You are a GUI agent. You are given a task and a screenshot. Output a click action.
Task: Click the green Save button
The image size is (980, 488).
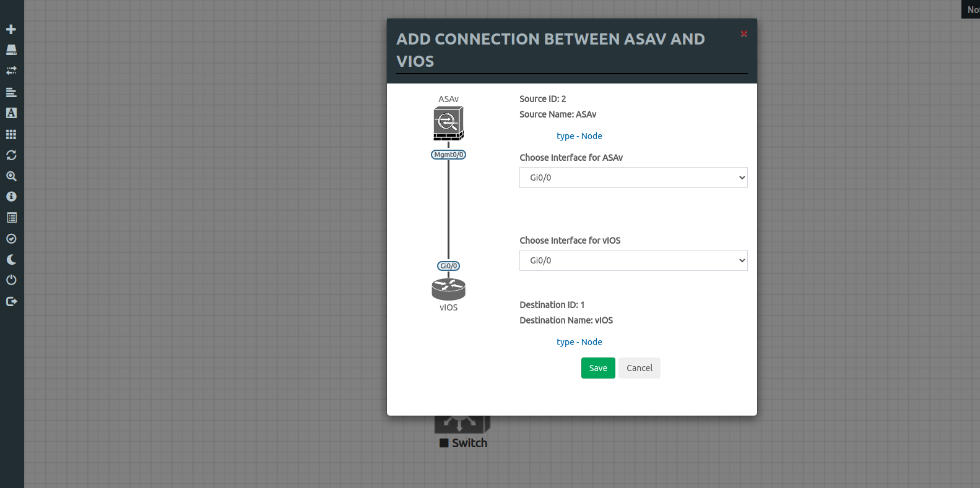(597, 368)
